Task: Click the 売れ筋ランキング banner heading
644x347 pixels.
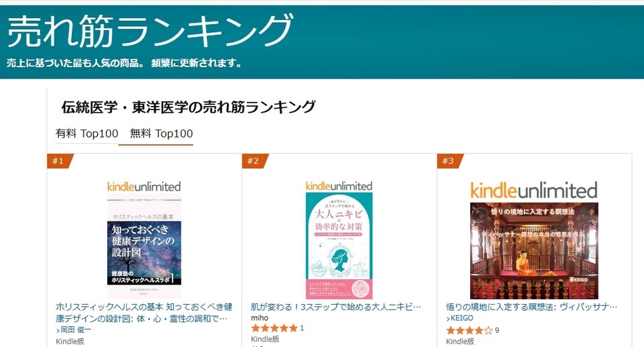Action: tap(150, 30)
